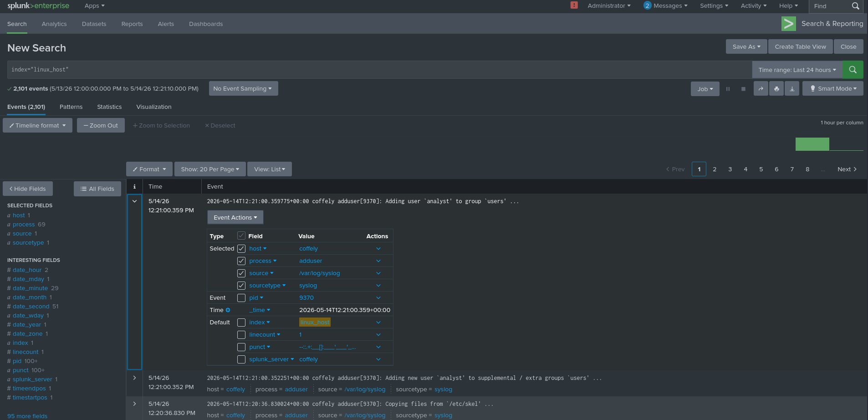Viewport: 868px width, 420px height.
Task: Open the Smart Mode dropdown
Action: [x=832, y=88]
